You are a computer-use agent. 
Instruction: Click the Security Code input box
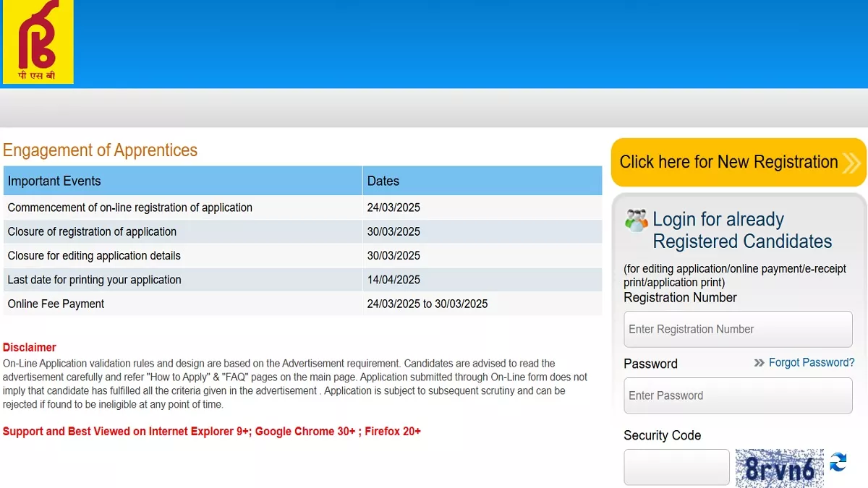[677, 467]
